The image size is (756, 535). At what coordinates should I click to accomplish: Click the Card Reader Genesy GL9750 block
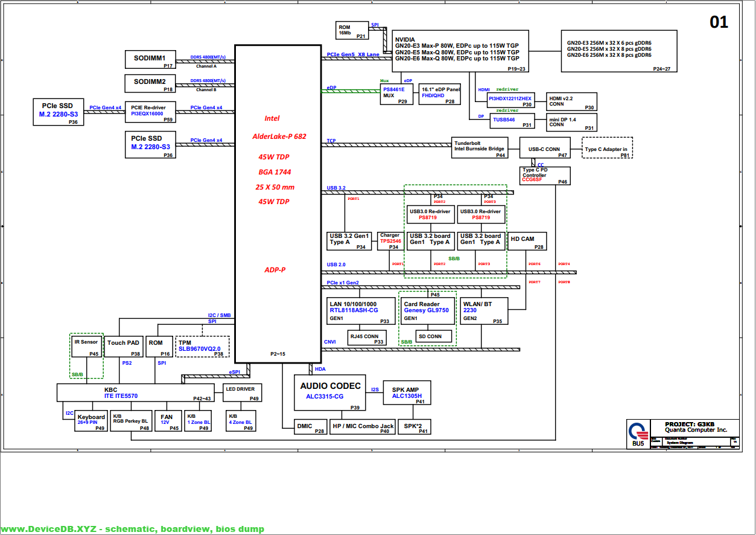click(x=428, y=311)
